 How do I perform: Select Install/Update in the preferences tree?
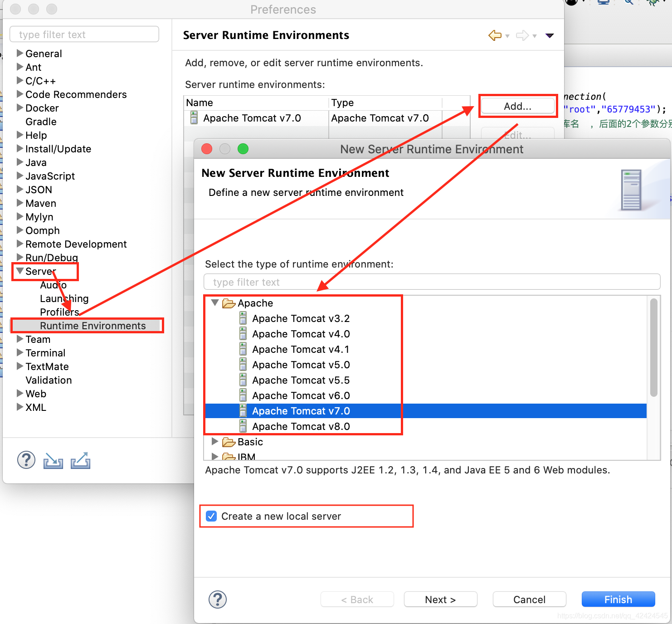(58, 149)
